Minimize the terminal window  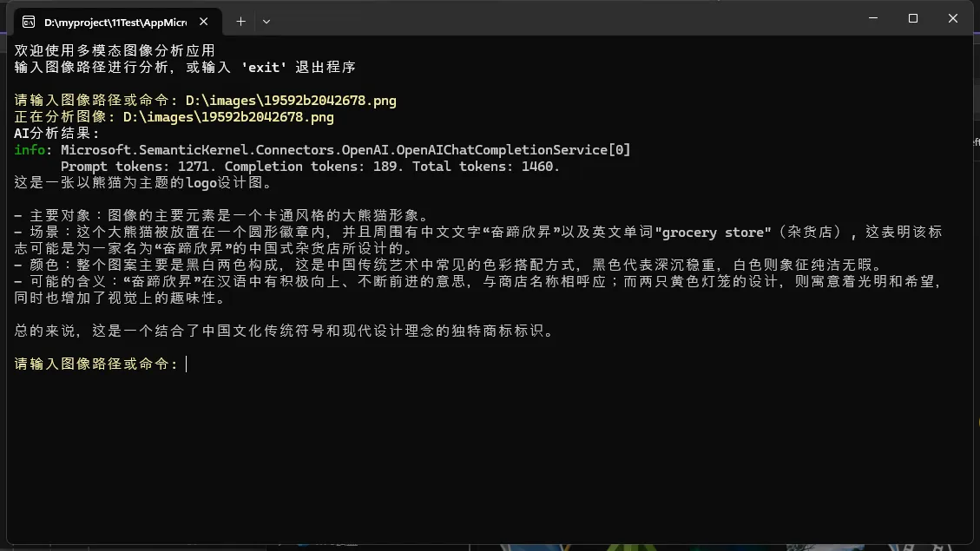873,18
